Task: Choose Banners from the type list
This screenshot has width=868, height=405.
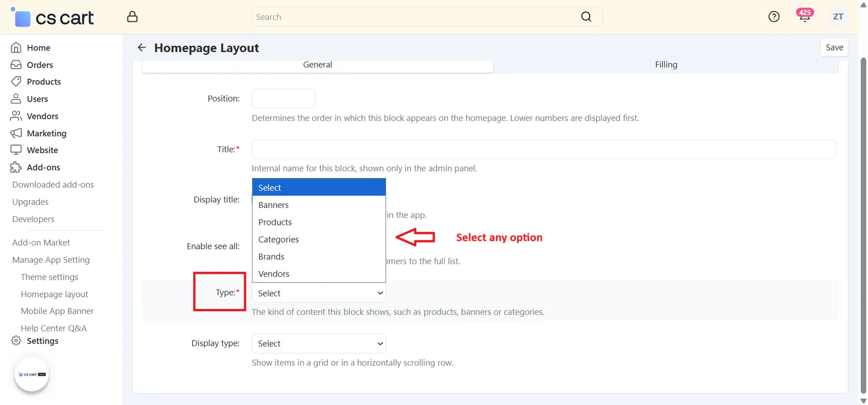Action: (x=319, y=205)
